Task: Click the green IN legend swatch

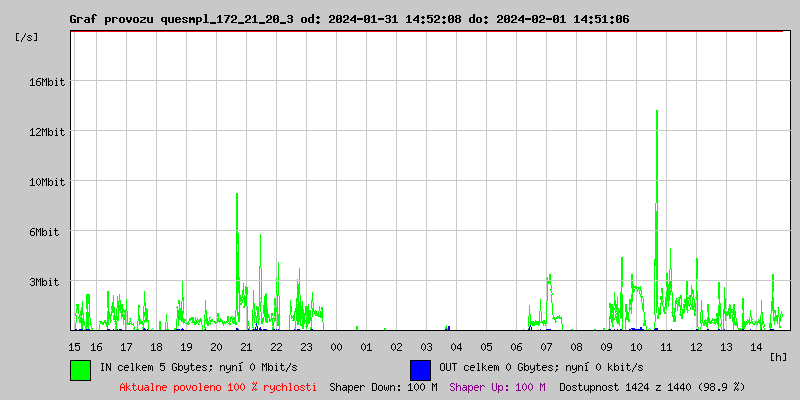Action: pos(80,369)
